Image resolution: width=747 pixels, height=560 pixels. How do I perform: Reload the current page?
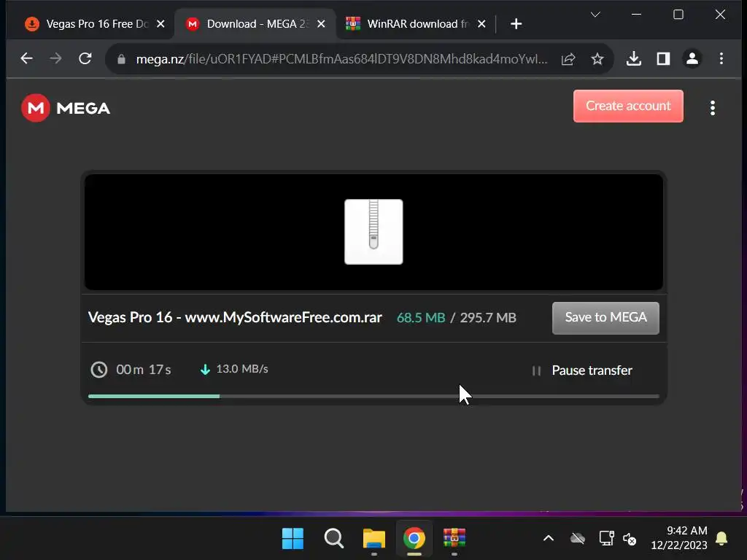coord(85,58)
